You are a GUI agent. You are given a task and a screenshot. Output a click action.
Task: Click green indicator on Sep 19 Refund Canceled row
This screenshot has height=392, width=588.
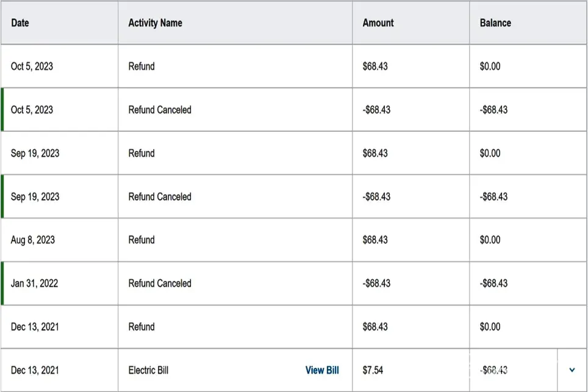[2, 197]
